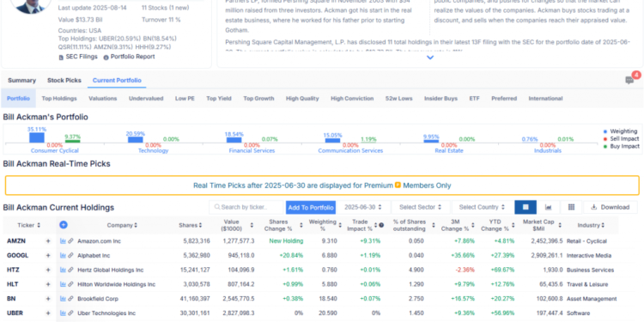Switch to the Summary tab
This screenshot has width=644, height=322.
click(x=21, y=80)
